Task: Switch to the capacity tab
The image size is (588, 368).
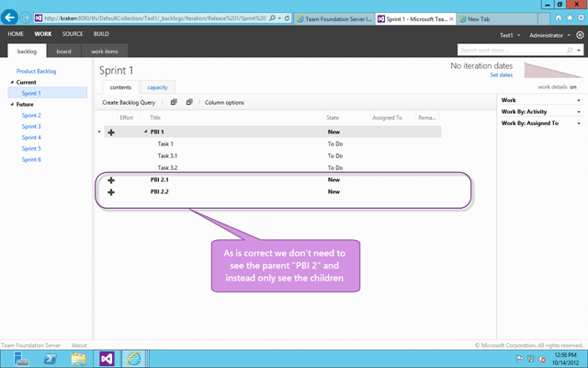Action: (x=157, y=87)
